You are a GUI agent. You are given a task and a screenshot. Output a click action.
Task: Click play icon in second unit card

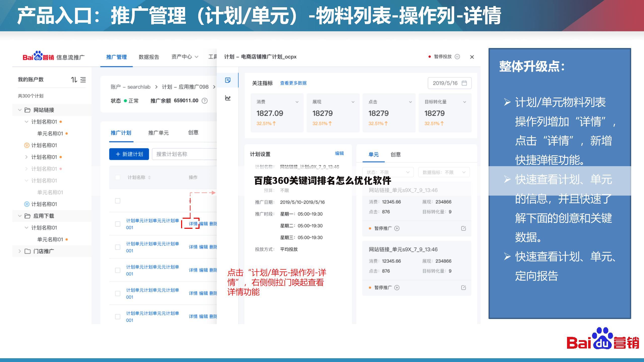click(x=397, y=288)
